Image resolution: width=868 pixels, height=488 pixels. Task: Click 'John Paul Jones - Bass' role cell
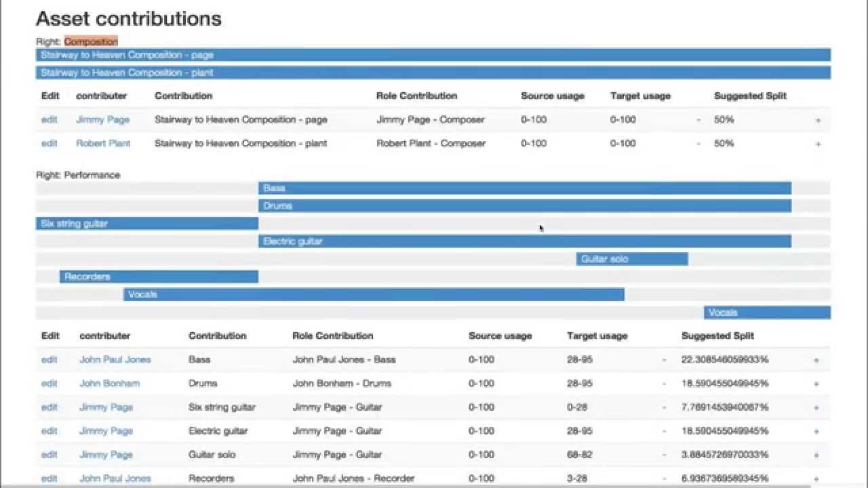pyautogui.click(x=344, y=359)
